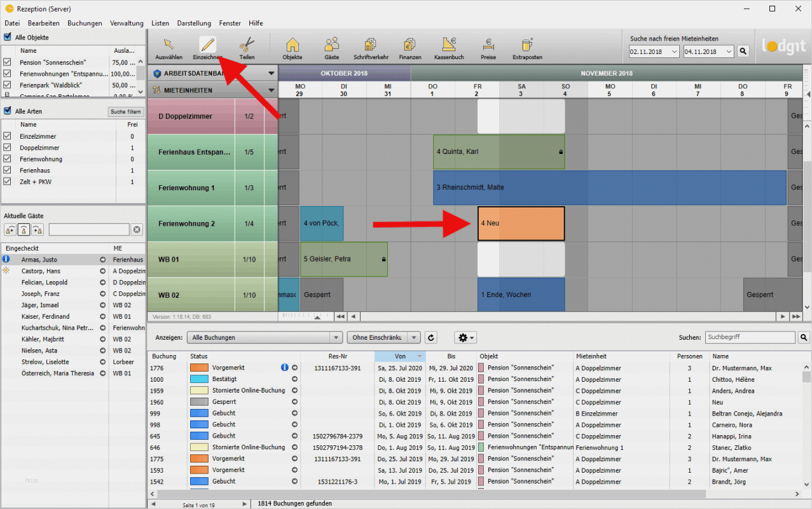Open the Verwaltung menu
This screenshot has height=509, width=812.
coord(127,23)
